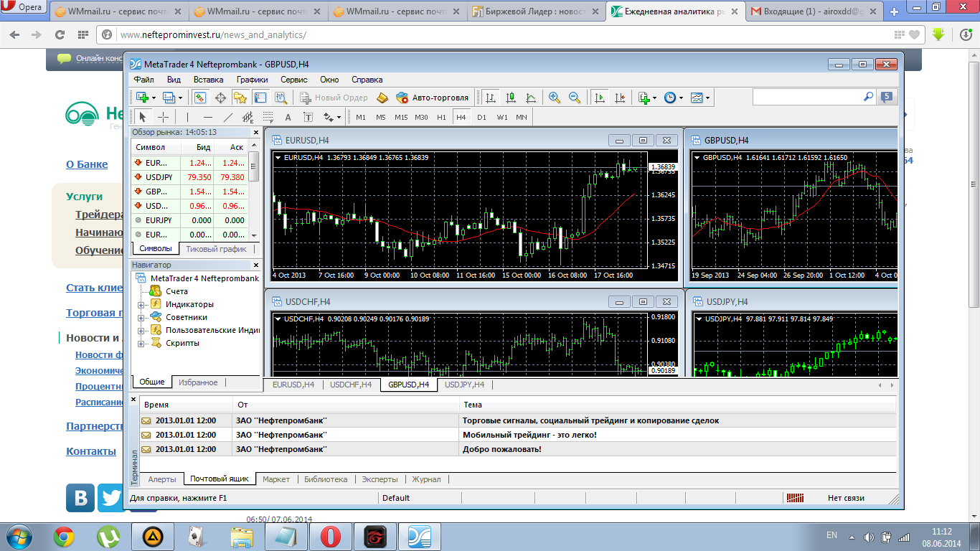Switch to the Маркет terminal tab
The width and height of the screenshot is (980, 551).
276,479
